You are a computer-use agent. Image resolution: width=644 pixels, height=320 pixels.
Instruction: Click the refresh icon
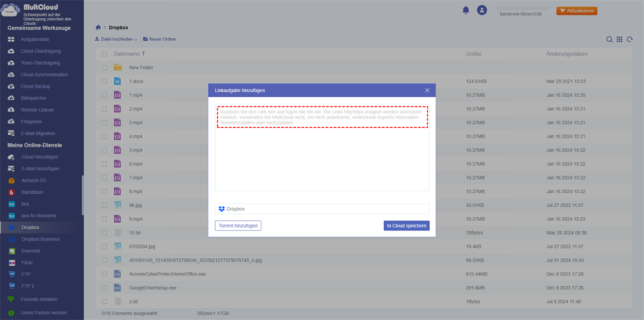point(630,39)
